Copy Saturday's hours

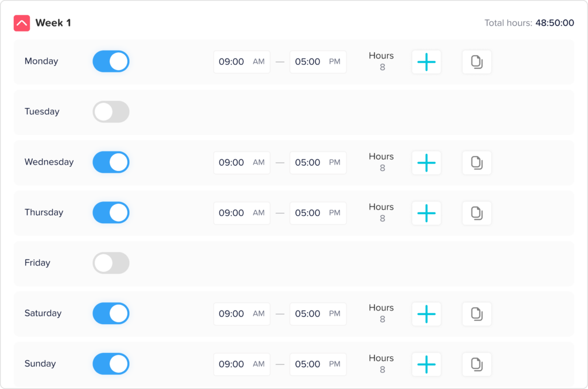click(477, 314)
